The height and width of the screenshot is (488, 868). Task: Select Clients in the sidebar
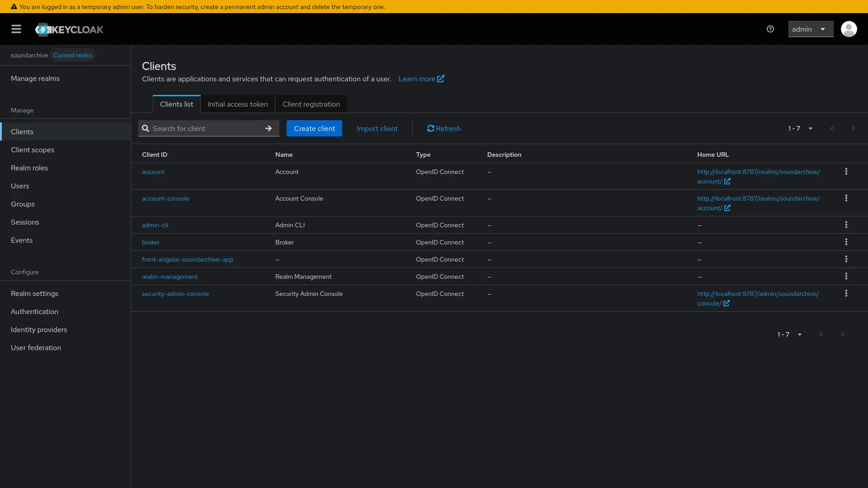pos(66,131)
